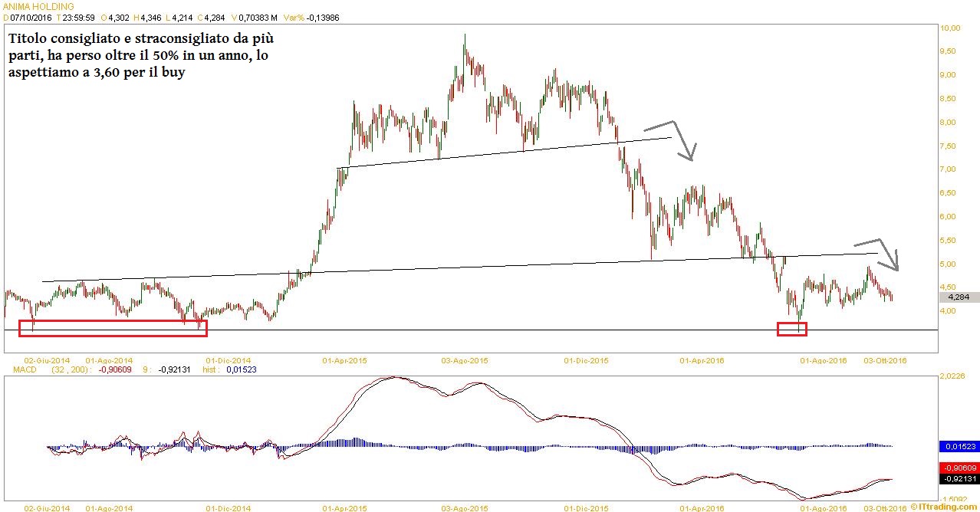Image resolution: width=980 pixels, height=512 pixels.
Task: Click the ANIMA HOLDING chart title
Action: pyautogui.click(x=38, y=6)
